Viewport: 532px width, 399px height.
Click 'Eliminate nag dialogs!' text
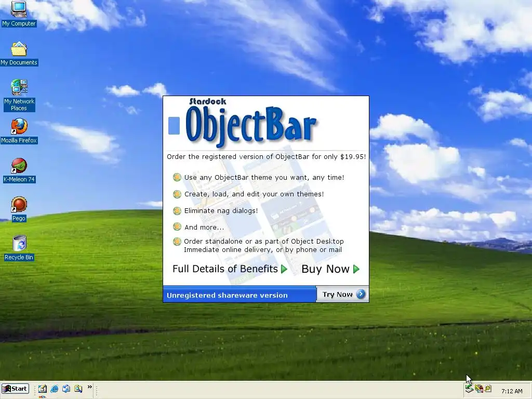221,211
